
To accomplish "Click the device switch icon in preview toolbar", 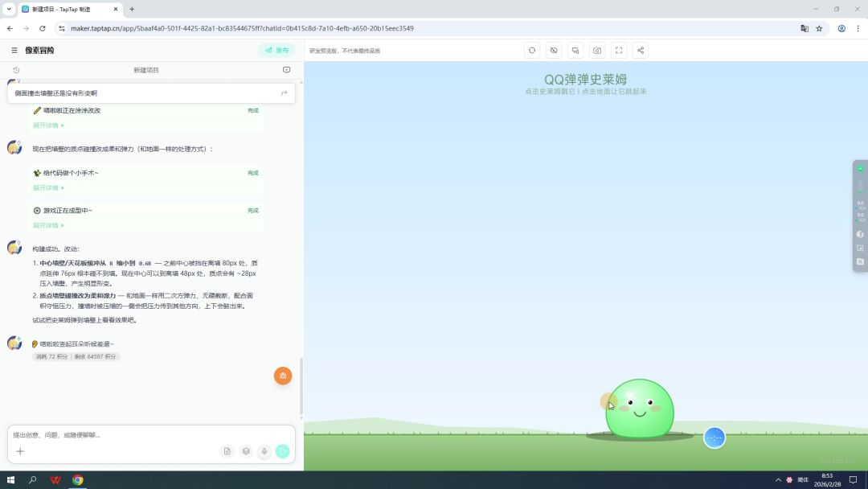I will tap(575, 51).
